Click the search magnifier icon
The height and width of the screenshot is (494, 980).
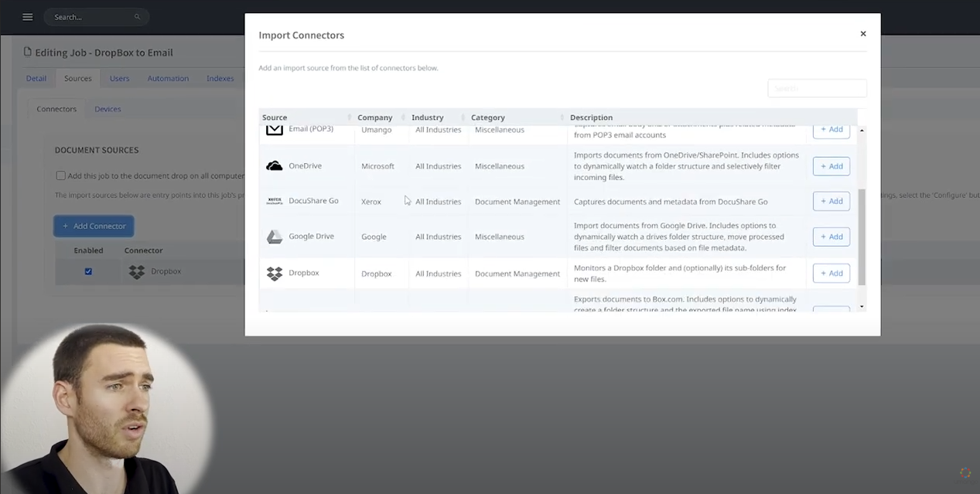pyautogui.click(x=138, y=16)
